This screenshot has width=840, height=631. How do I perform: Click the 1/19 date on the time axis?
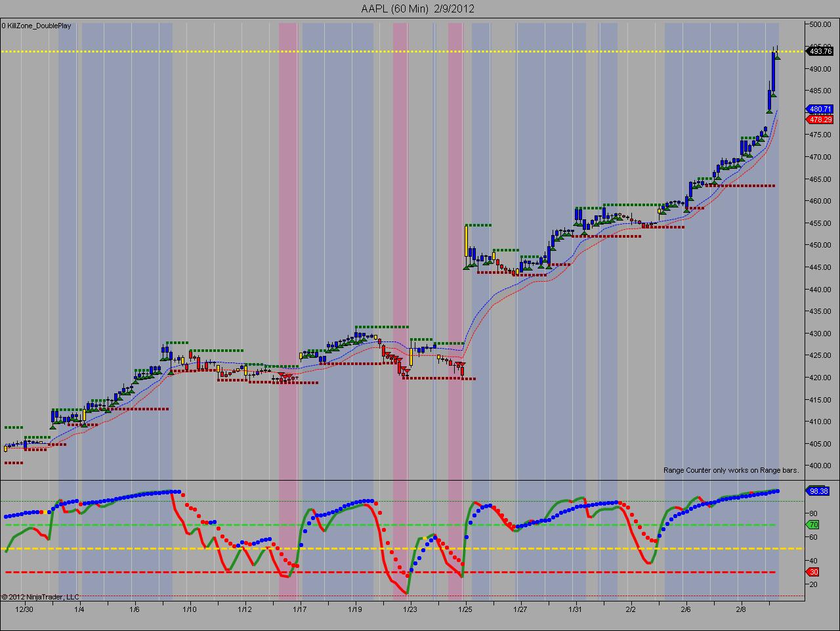point(355,609)
